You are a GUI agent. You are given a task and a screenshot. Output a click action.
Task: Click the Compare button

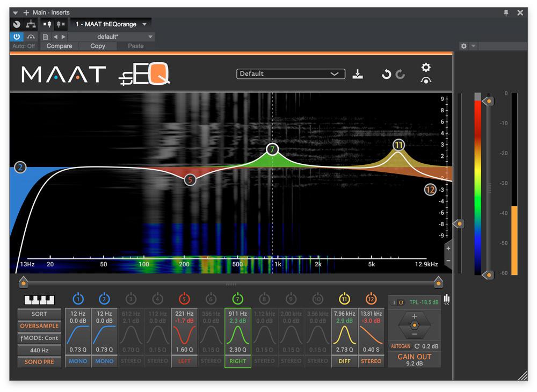pos(60,46)
